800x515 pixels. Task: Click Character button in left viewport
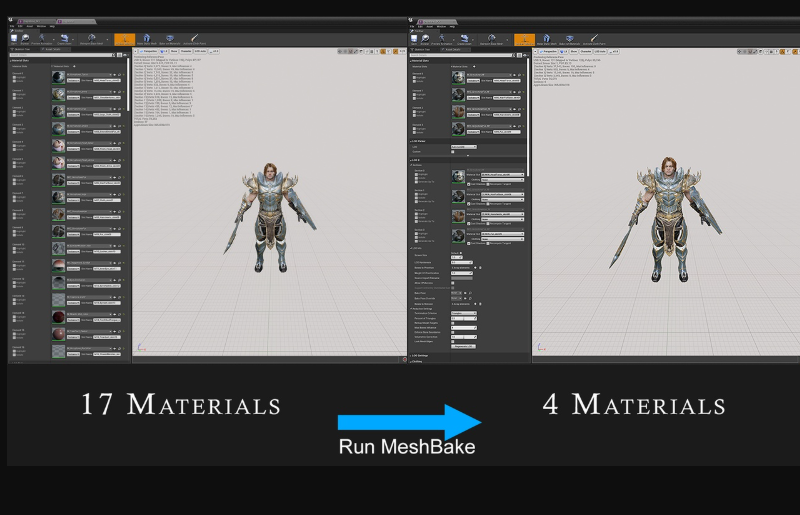(x=186, y=51)
